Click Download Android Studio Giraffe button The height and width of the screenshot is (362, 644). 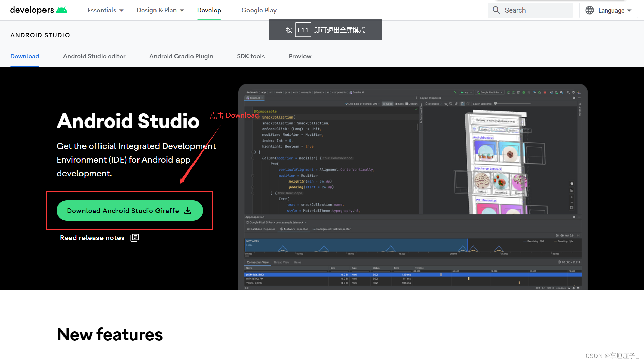click(x=130, y=211)
